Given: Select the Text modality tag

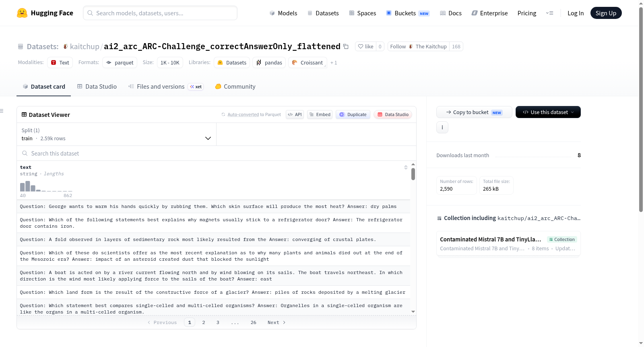Looking at the screenshot, I should (x=60, y=62).
